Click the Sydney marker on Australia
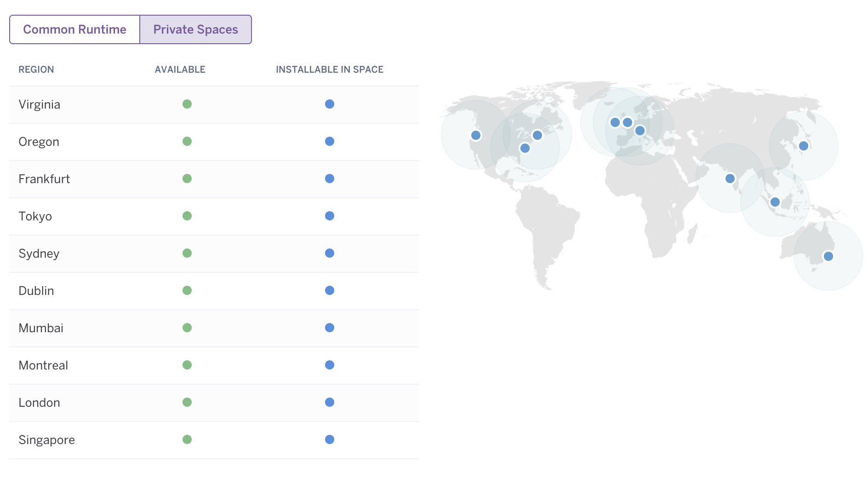 click(828, 256)
